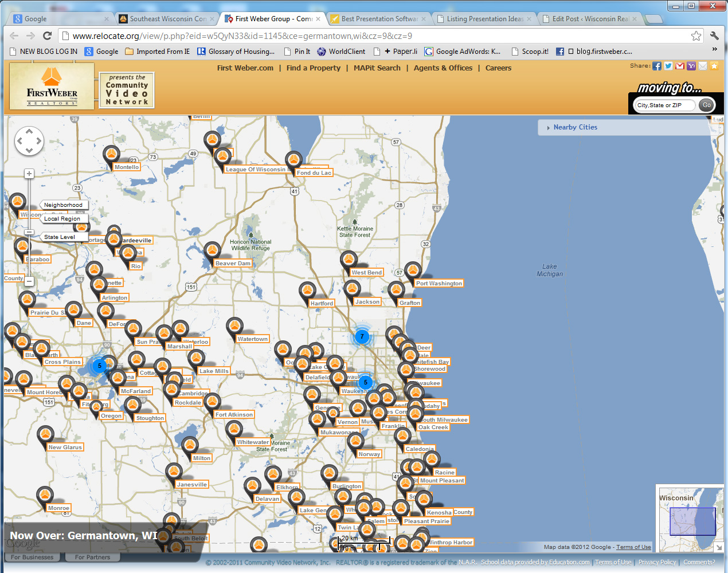The image size is (728, 573).
Task: Open Find a Property link
Action: (x=314, y=68)
